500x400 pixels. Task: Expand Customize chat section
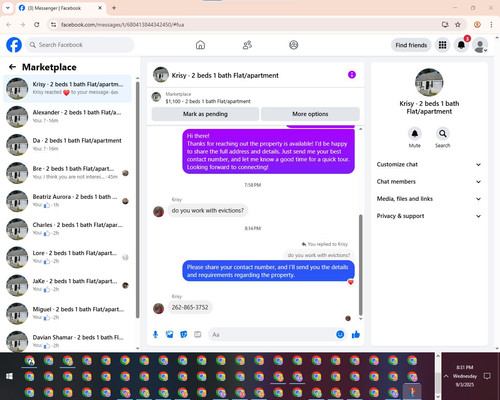click(429, 164)
